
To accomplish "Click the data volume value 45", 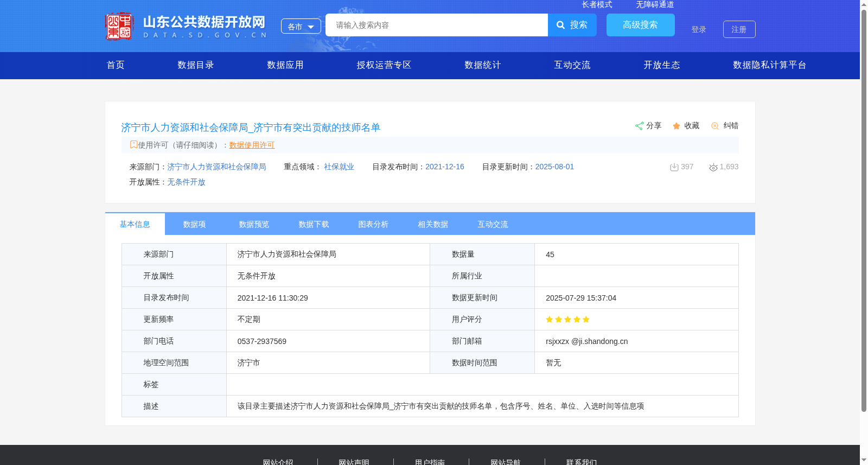I will pyautogui.click(x=550, y=254).
